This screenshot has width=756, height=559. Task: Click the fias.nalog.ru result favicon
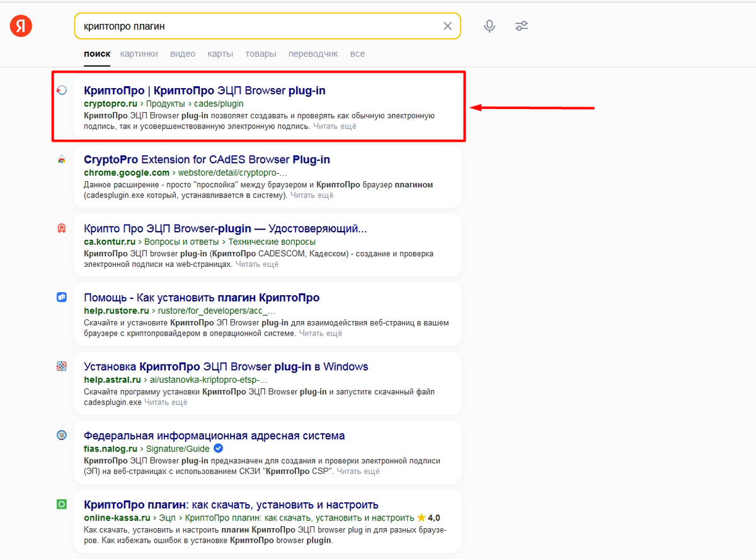pos(62,436)
